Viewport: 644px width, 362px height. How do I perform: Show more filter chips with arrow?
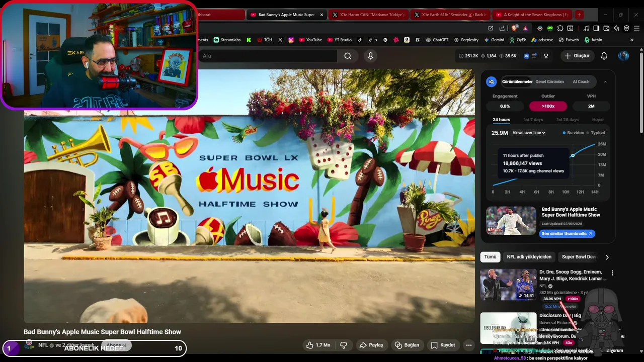[x=607, y=257]
